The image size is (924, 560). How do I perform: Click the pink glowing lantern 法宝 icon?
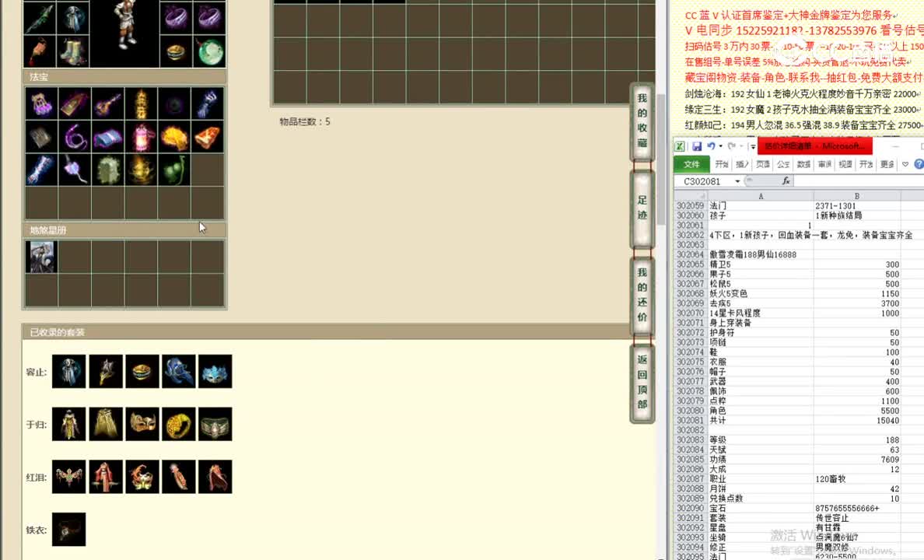click(x=141, y=138)
